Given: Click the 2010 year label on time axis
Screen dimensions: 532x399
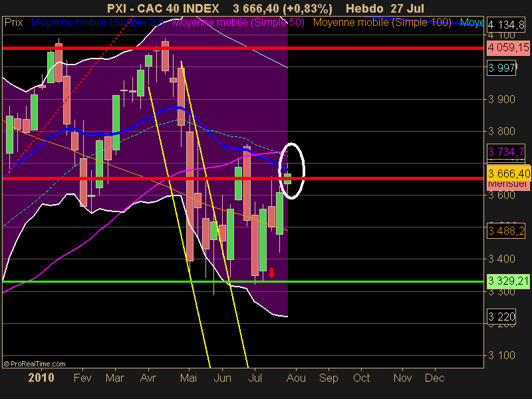Looking at the screenshot, I should tap(41, 378).
